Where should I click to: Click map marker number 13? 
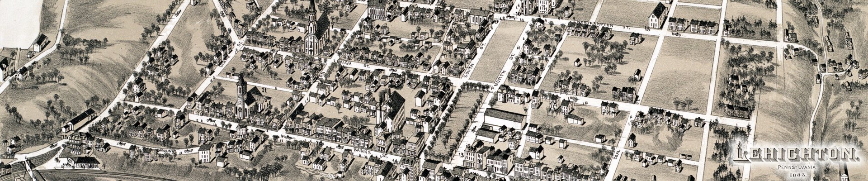click(462, 156)
